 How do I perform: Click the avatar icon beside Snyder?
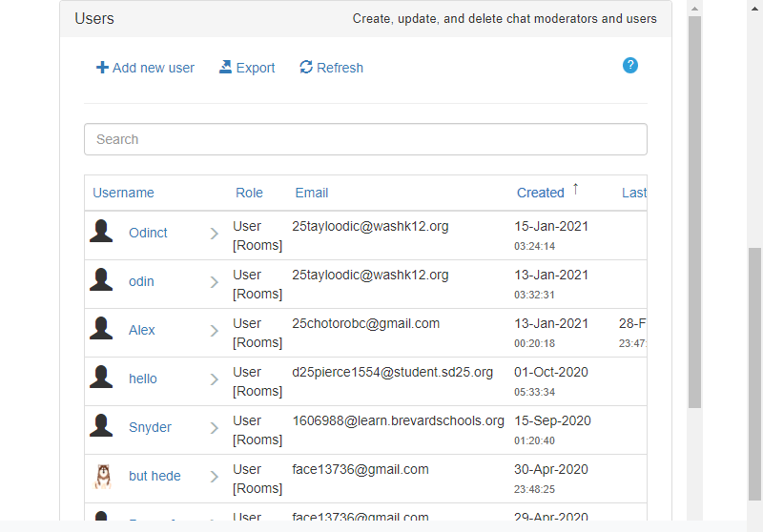pos(101,427)
